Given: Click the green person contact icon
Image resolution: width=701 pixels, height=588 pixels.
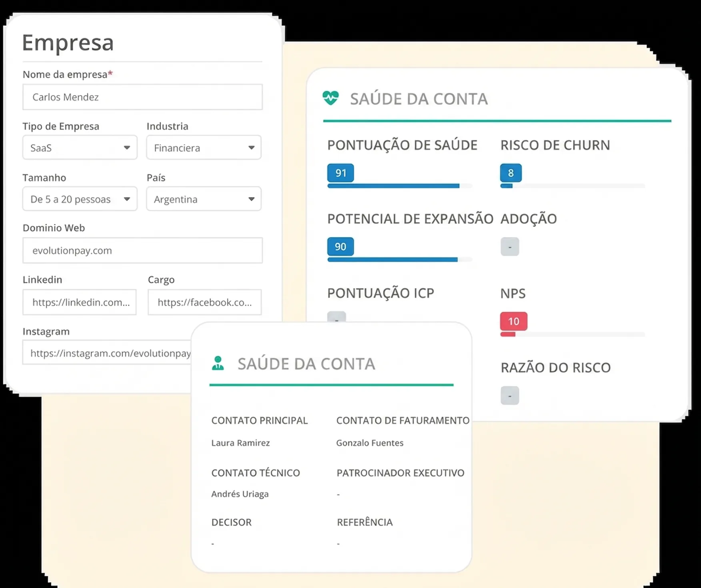Looking at the screenshot, I should pyautogui.click(x=218, y=363).
